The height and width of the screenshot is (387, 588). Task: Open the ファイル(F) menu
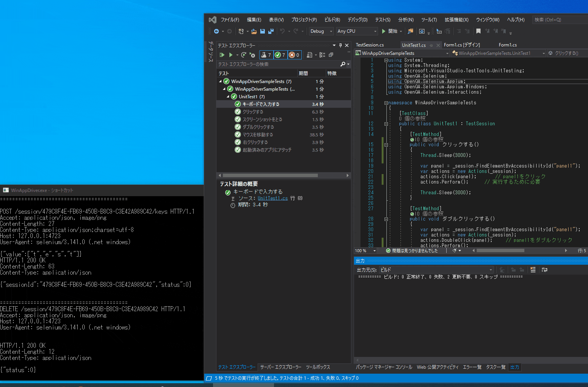click(x=230, y=20)
